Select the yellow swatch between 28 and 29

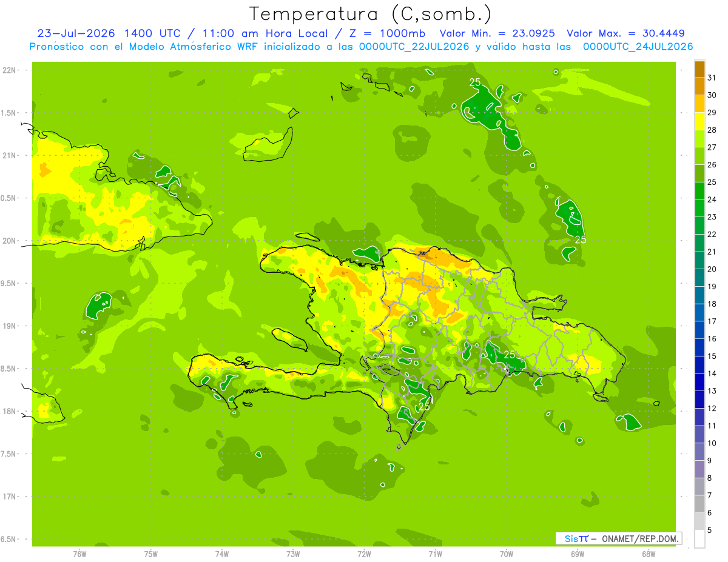pyautogui.click(x=699, y=121)
